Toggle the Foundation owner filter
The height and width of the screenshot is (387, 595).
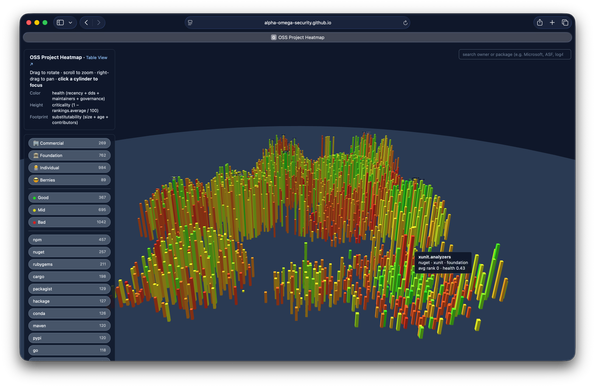click(x=69, y=155)
